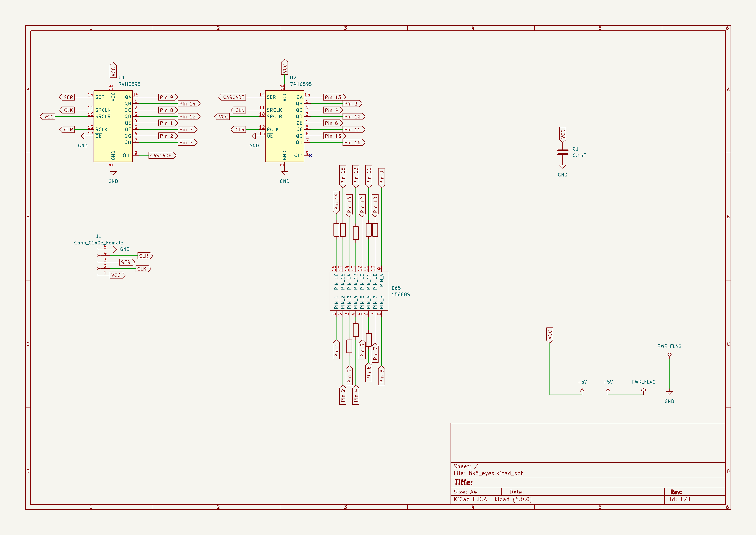Image resolution: width=756 pixels, height=535 pixels.
Task: Click the PWR_FLAG symbol wired to GND
Action: (669, 355)
